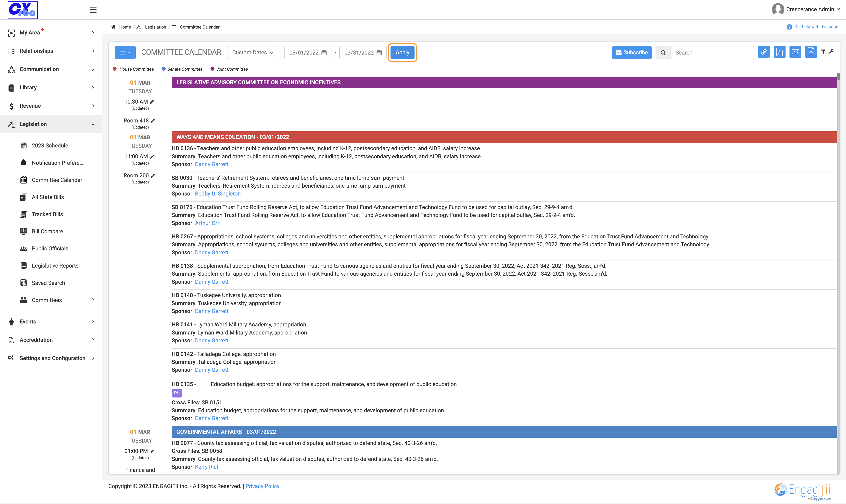Click the wrench settings icon
Screen dimensions: 846x504
[831, 52]
